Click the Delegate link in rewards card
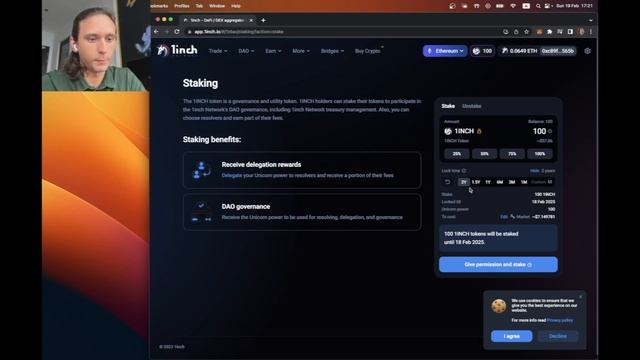This screenshot has height=360, width=640. tap(231, 176)
